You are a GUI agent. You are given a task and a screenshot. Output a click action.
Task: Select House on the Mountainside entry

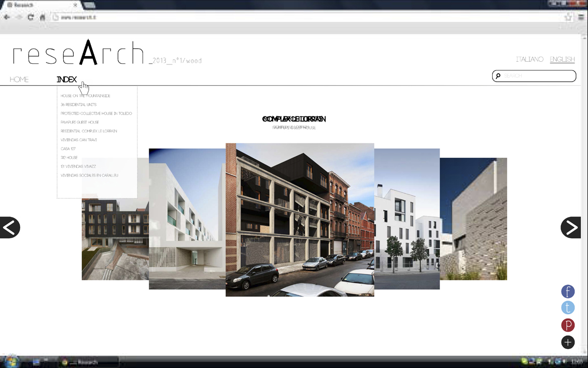(85, 96)
